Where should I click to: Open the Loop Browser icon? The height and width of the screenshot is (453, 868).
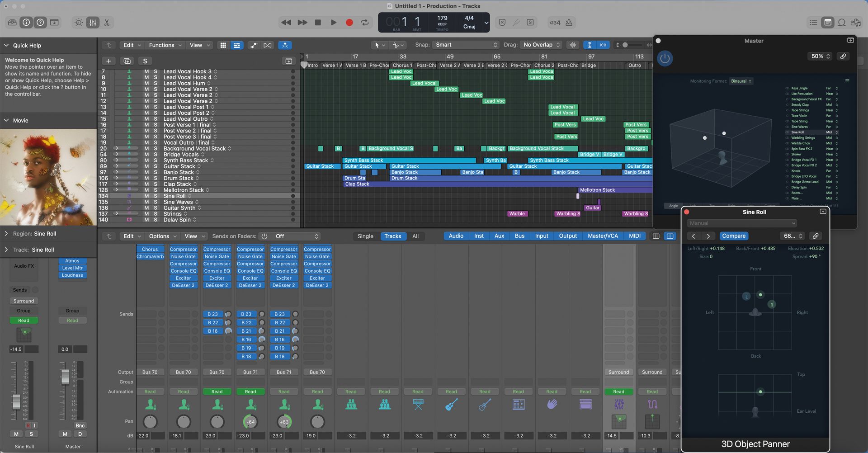click(x=842, y=22)
